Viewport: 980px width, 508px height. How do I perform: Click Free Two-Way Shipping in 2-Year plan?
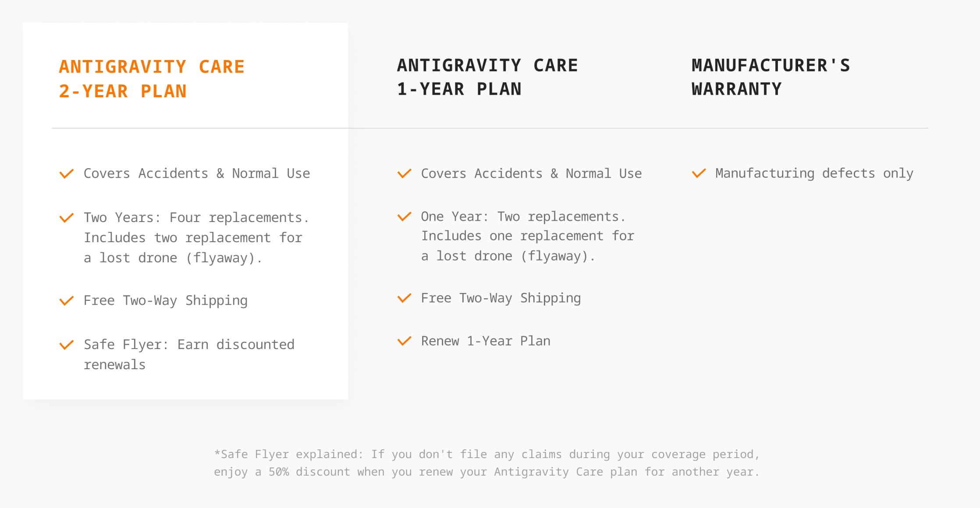pyautogui.click(x=166, y=301)
